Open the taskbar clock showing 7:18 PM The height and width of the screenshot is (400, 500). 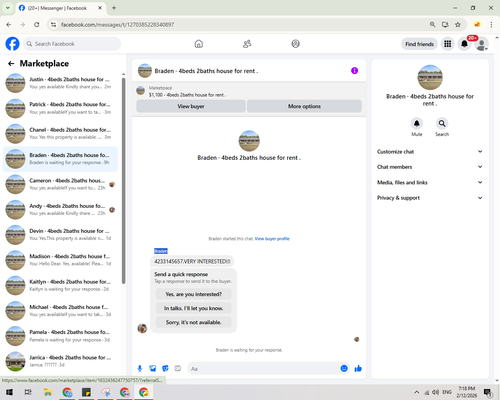tap(466, 392)
